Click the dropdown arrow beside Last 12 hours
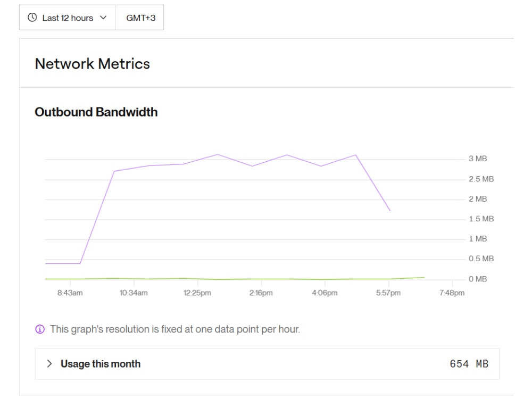Image resolution: width=532 pixels, height=399 pixels. tap(104, 18)
